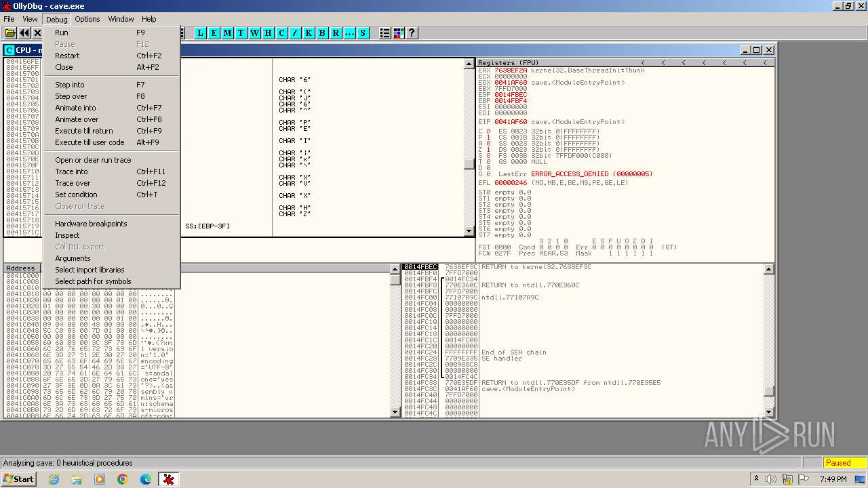This screenshot has height=488, width=868.
Task: Open appearance colors grid icon
Action: tap(399, 33)
